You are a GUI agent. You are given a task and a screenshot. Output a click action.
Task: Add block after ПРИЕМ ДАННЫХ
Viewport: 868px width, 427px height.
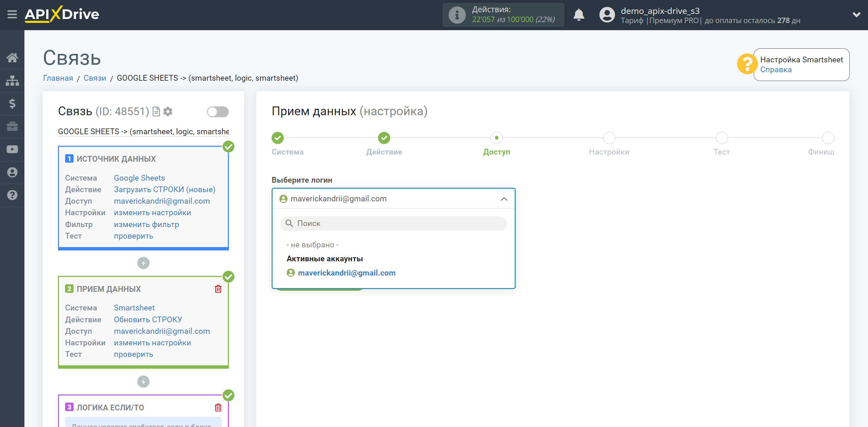(143, 382)
